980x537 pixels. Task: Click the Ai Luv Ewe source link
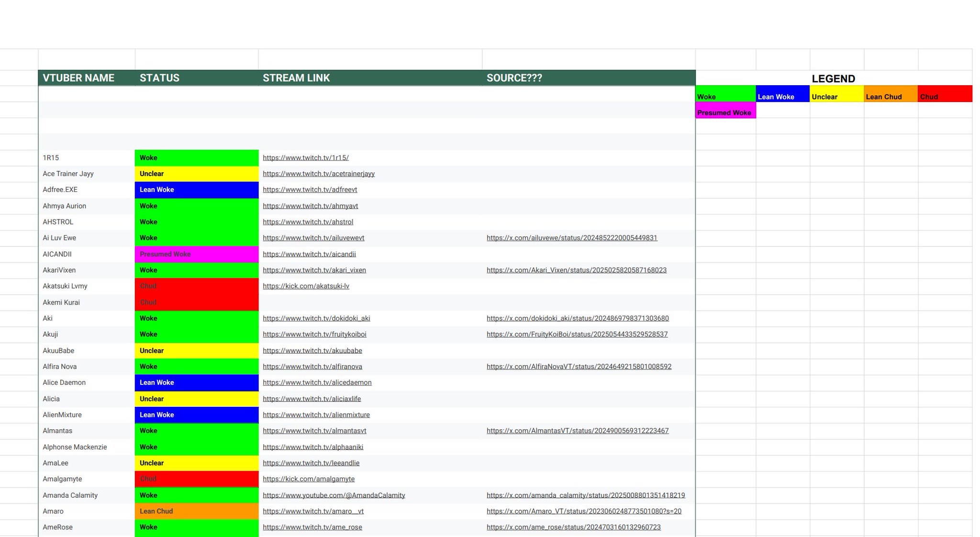tap(571, 238)
